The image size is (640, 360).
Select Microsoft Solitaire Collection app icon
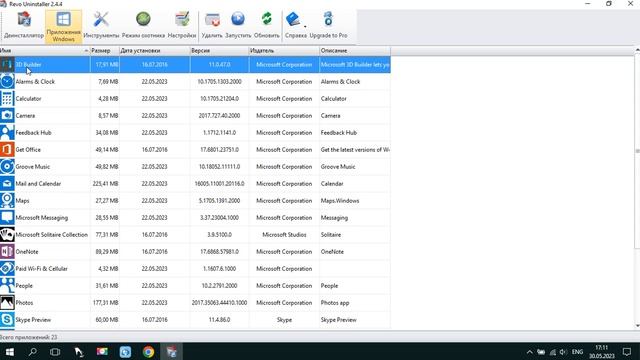pyautogui.click(x=7, y=235)
